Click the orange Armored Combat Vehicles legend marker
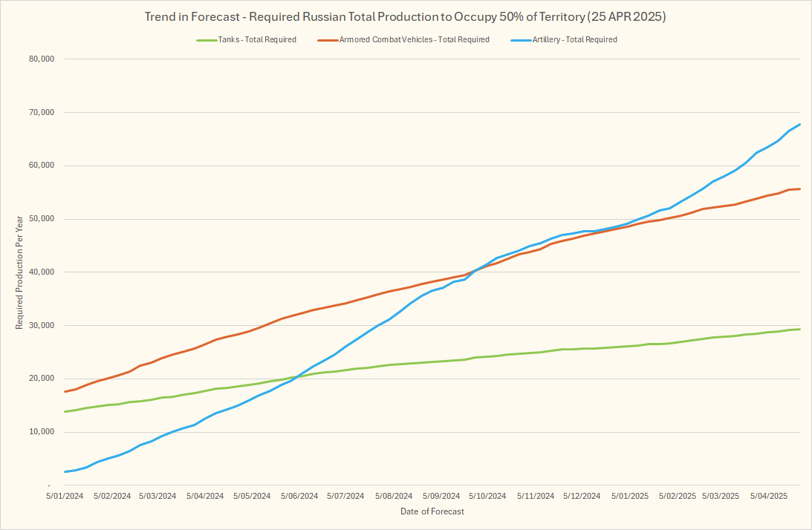This screenshot has height=530, width=812. (x=327, y=39)
